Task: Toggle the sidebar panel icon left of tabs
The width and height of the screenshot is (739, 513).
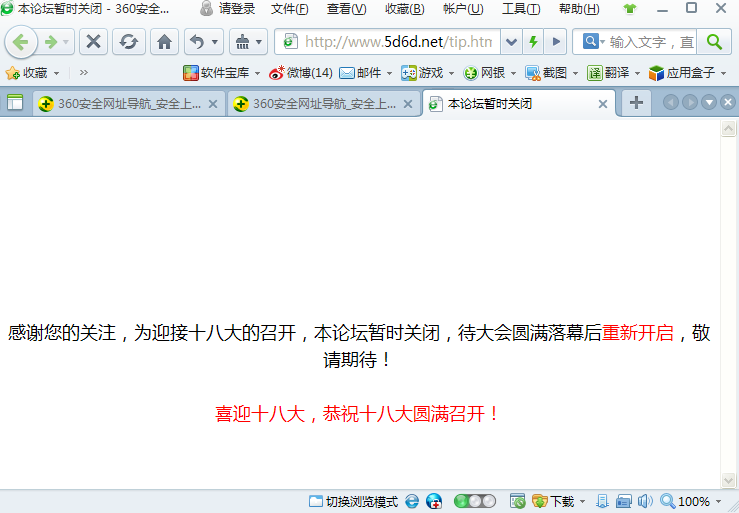Action: coord(15,102)
